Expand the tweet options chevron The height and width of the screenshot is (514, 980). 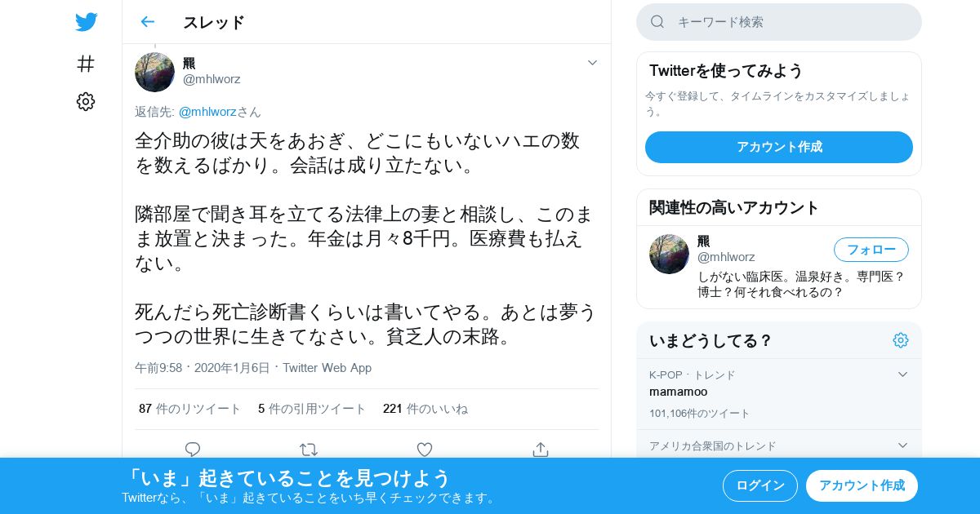pyautogui.click(x=592, y=63)
